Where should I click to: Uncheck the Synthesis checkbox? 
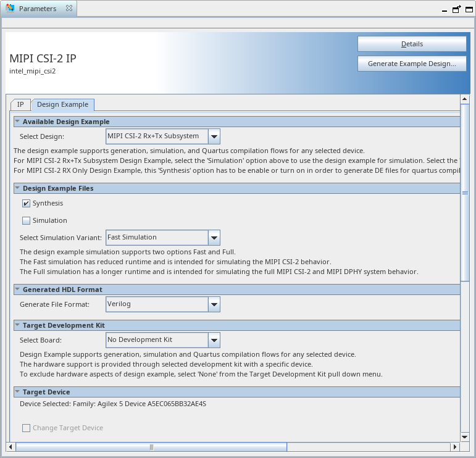pyautogui.click(x=26, y=203)
